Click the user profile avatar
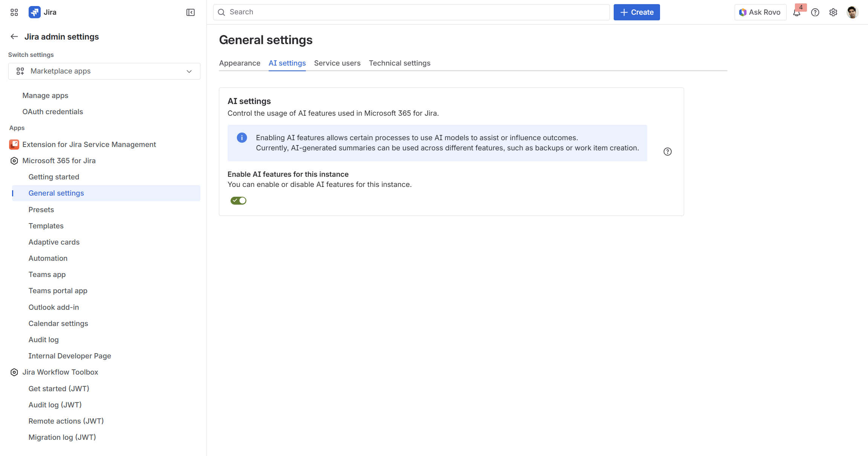 tap(852, 12)
